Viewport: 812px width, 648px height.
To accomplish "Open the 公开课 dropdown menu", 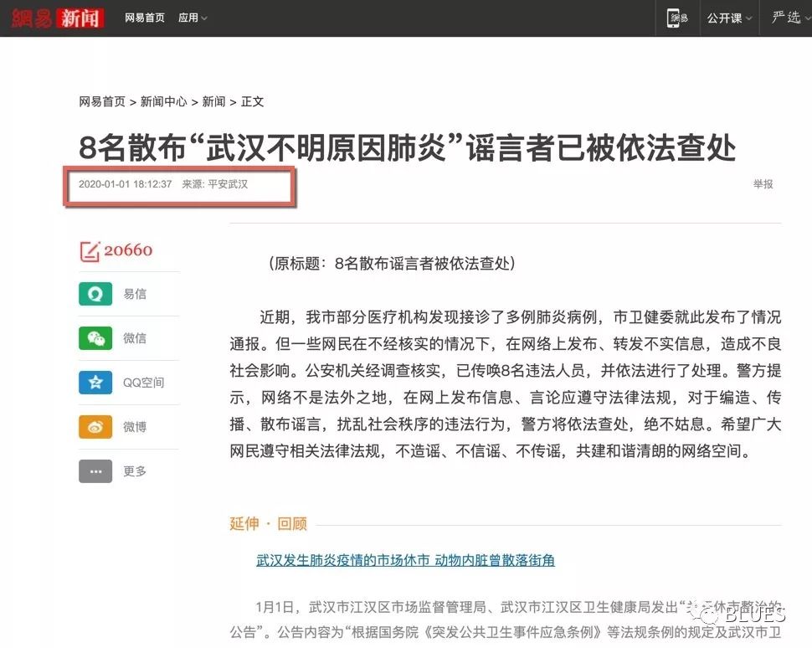I will (725, 18).
